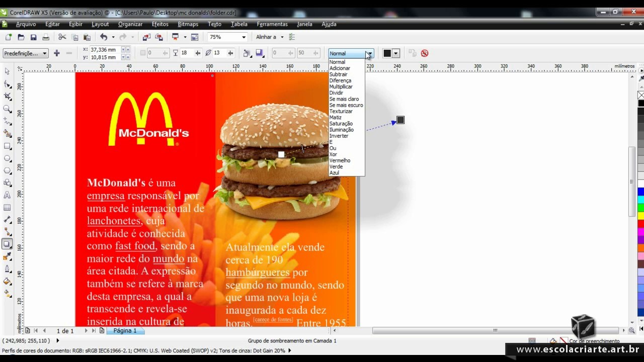Viewport: 644px width, 362px height.
Task: Select the Interactive Drop Shadow tool
Action: (7, 244)
